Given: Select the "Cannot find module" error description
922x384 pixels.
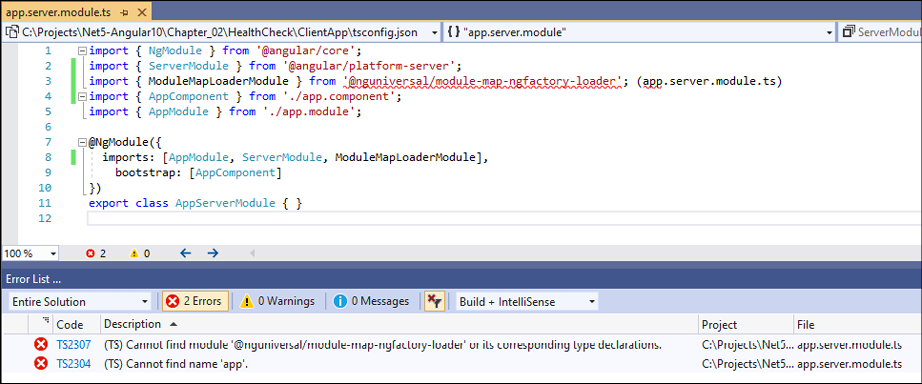Looking at the screenshot, I should 383,345.
